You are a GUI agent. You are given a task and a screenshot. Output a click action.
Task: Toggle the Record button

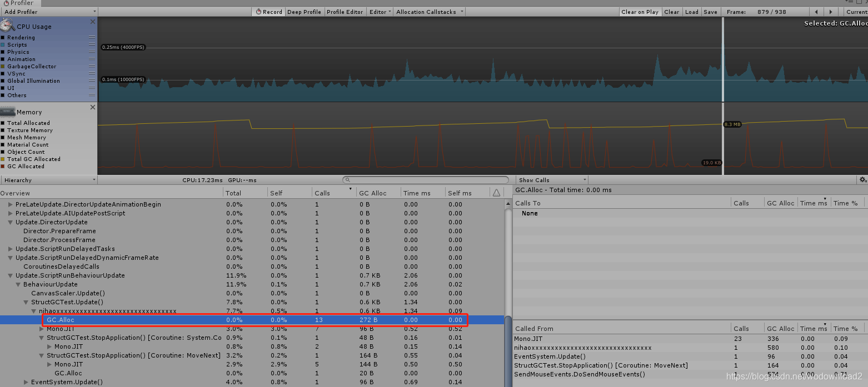pyautogui.click(x=268, y=12)
